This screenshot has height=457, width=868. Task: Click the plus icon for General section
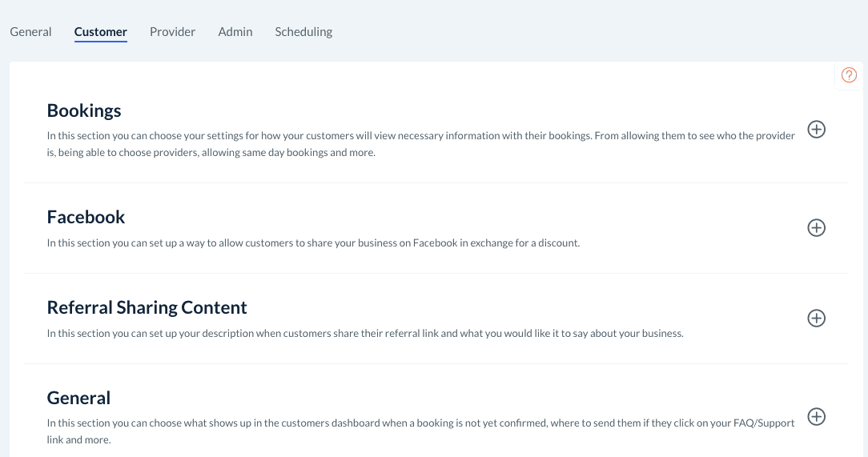tap(816, 417)
